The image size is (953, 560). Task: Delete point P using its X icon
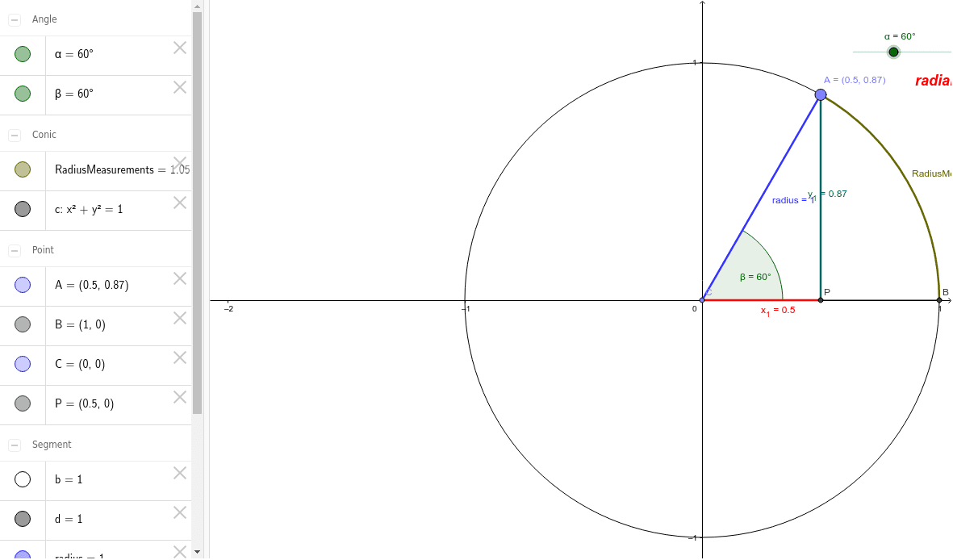pyautogui.click(x=179, y=396)
